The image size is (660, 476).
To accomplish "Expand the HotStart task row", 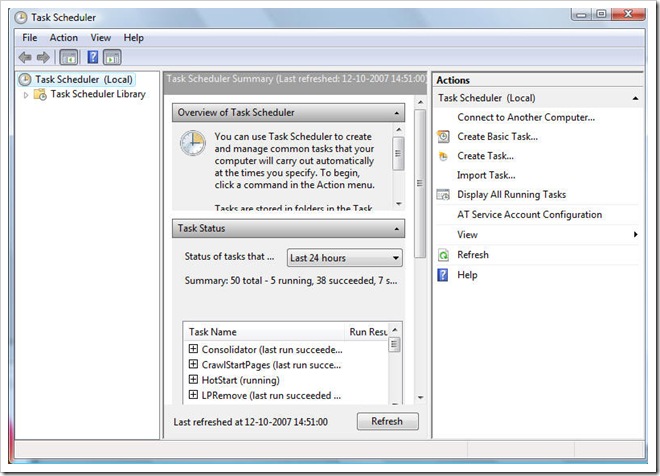I will [x=193, y=379].
